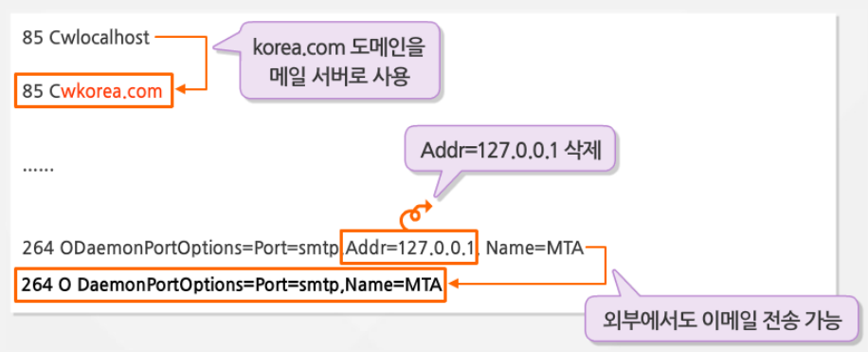Click 'Name=MTA' in the original line 264
868x352 pixels.
pyautogui.click(x=533, y=249)
